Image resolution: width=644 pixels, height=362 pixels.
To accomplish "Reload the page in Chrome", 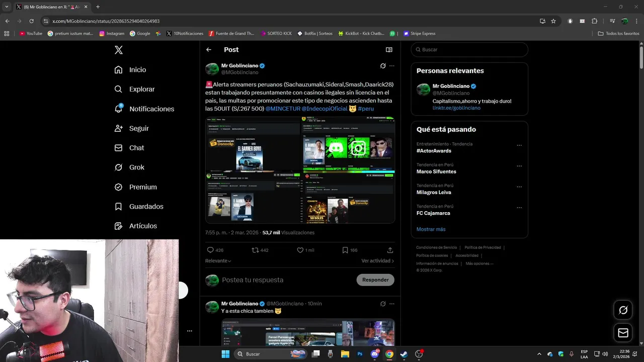I will pos(31,21).
